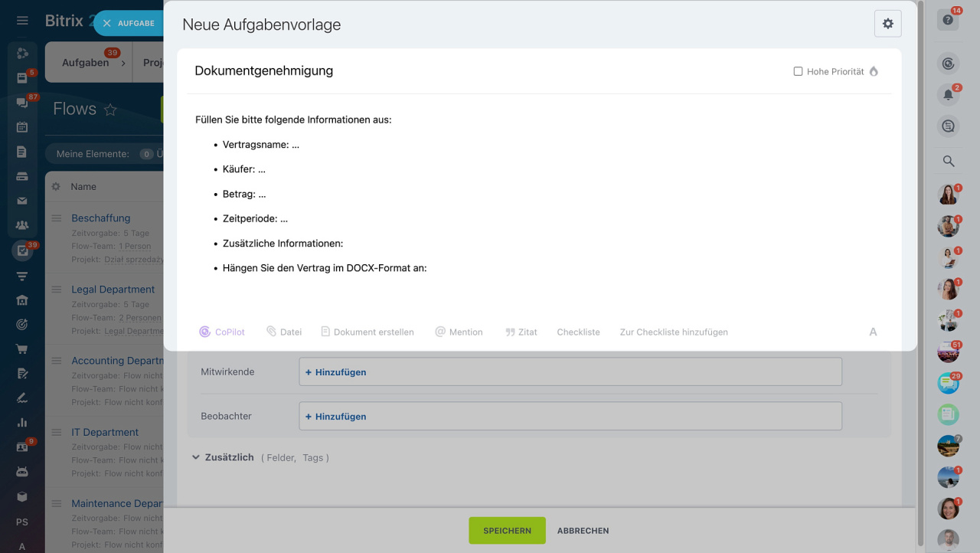
Task: Click the Datei attachment button
Action: [284, 332]
